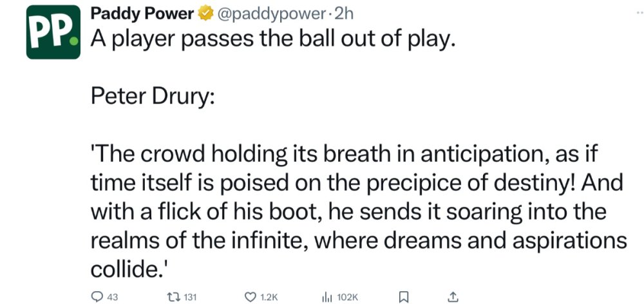Click the 43 replies count
The width and height of the screenshot is (644, 304).
112,297
